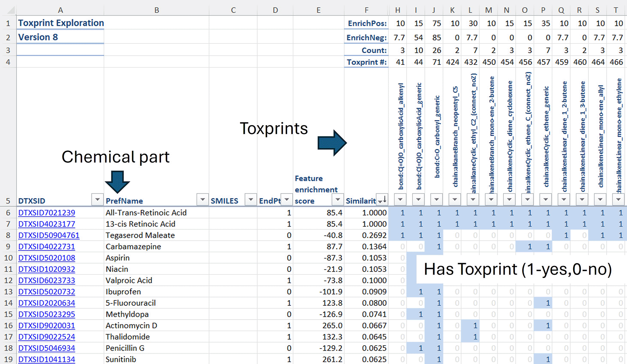Open column P ethene_generic filter dropdown

click(x=546, y=199)
